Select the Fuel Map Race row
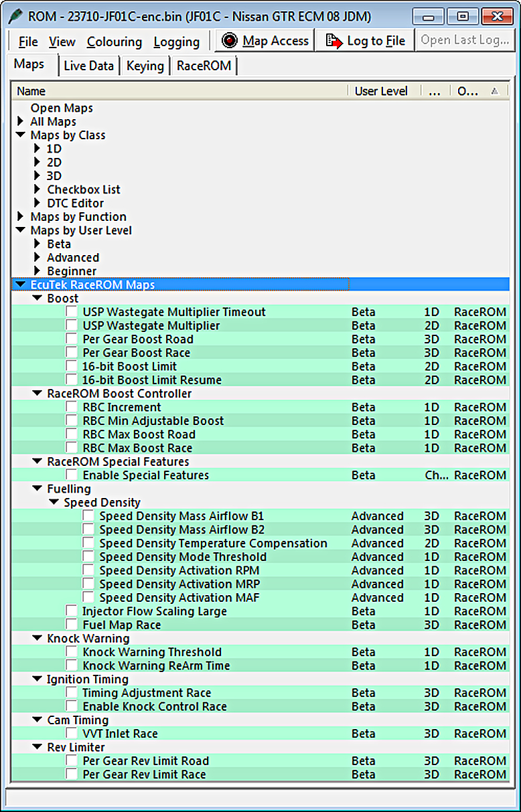This screenshot has width=521, height=812. click(121, 625)
